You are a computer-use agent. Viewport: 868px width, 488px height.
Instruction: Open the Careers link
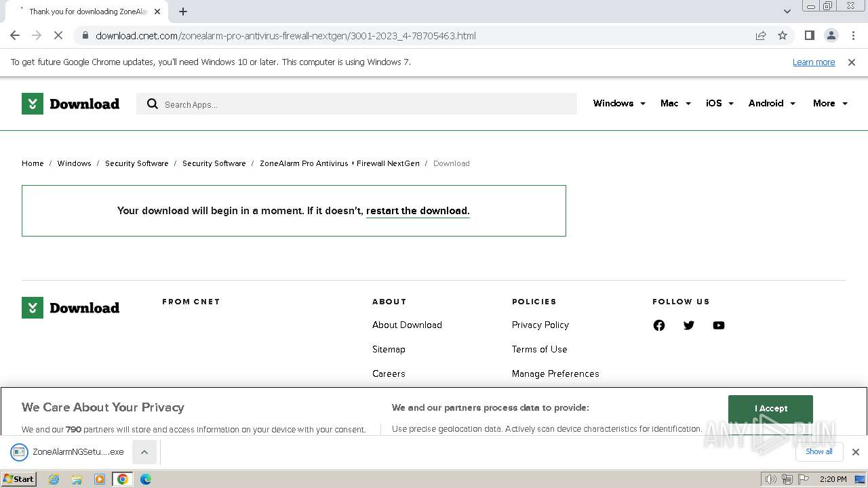tap(389, 373)
